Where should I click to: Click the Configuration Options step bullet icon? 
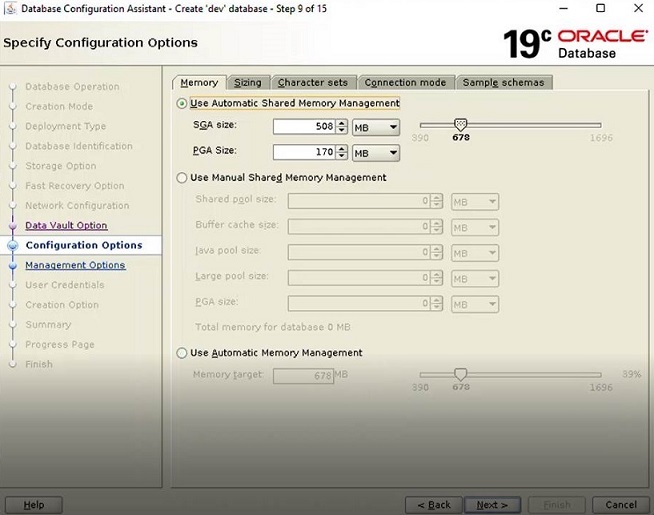pos(13,245)
